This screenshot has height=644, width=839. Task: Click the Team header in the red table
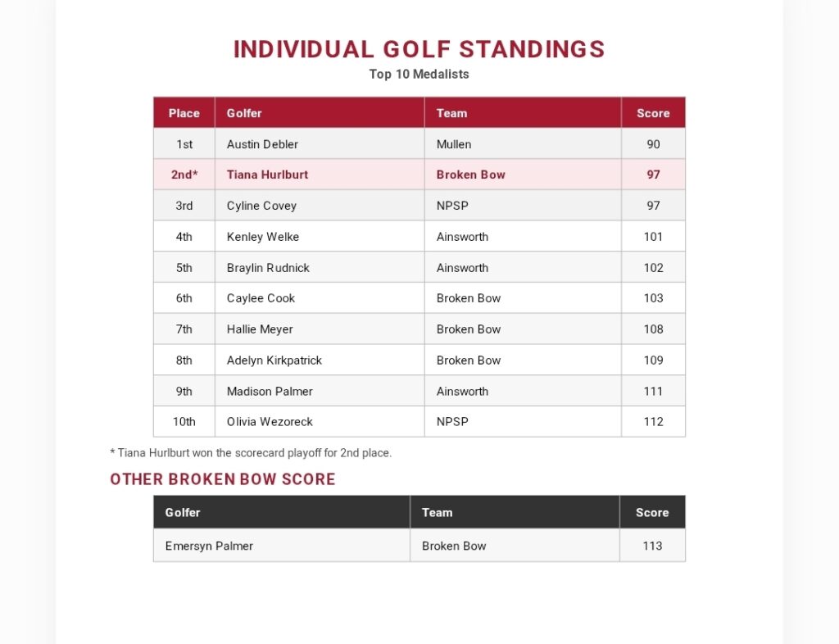coord(523,113)
